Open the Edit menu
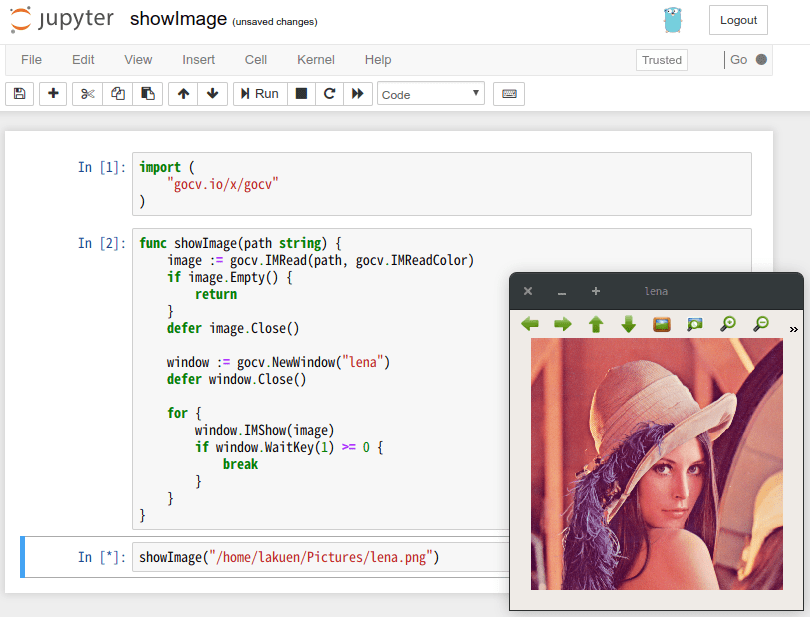 pyautogui.click(x=83, y=60)
